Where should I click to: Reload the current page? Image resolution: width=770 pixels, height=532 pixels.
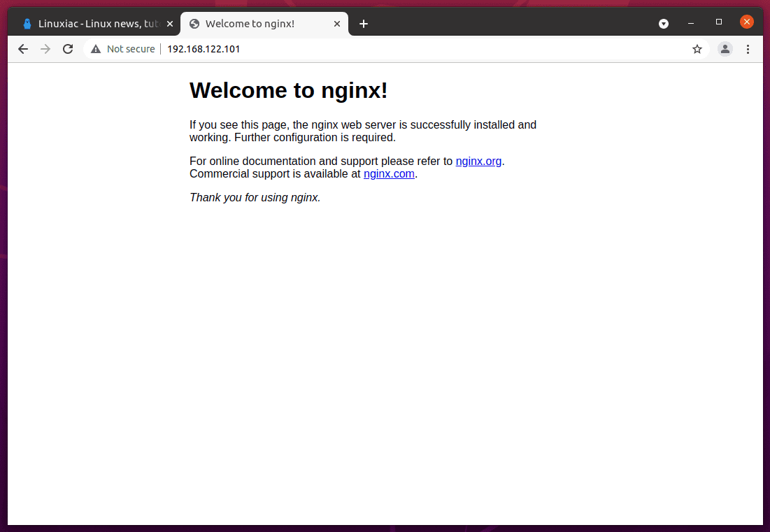pyautogui.click(x=68, y=49)
